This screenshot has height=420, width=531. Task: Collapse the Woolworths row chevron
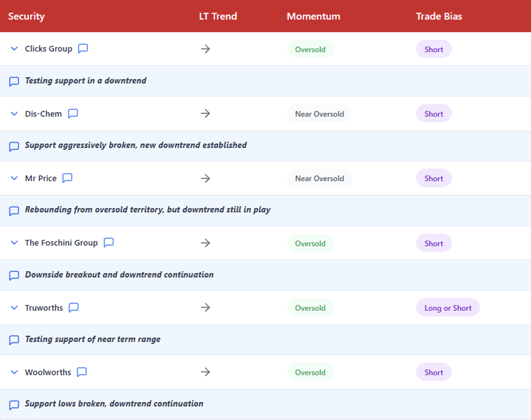[14, 372]
